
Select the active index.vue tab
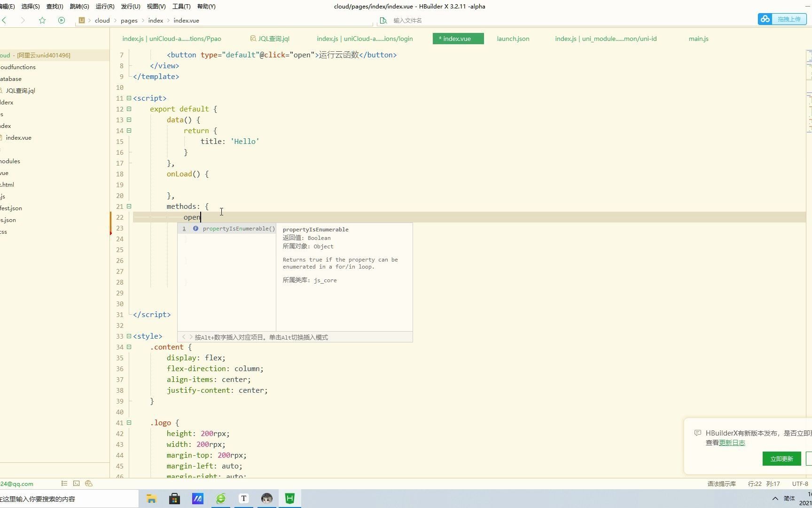[x=458, y=39]
